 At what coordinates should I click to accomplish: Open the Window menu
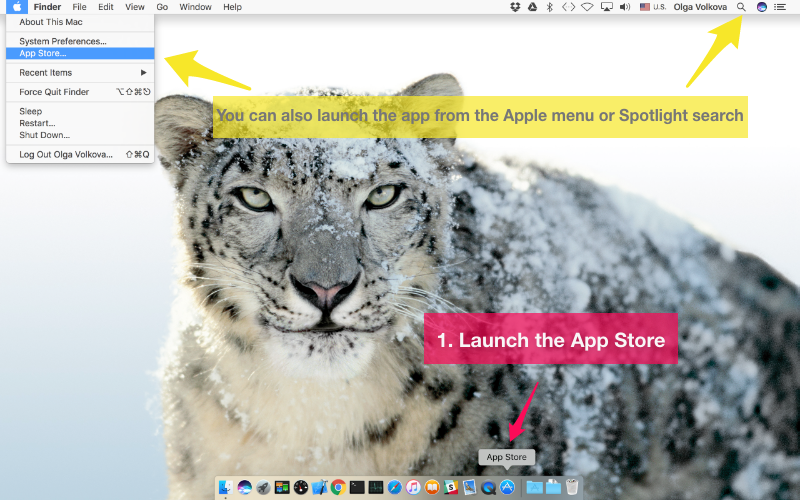click(195, 7)
